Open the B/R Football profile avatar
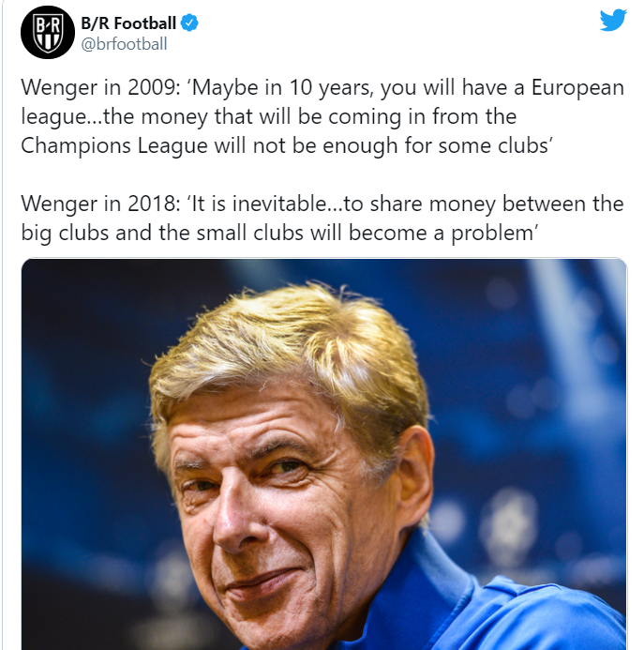The height and width of the screenshot is (650, 644). pos(48,32)
